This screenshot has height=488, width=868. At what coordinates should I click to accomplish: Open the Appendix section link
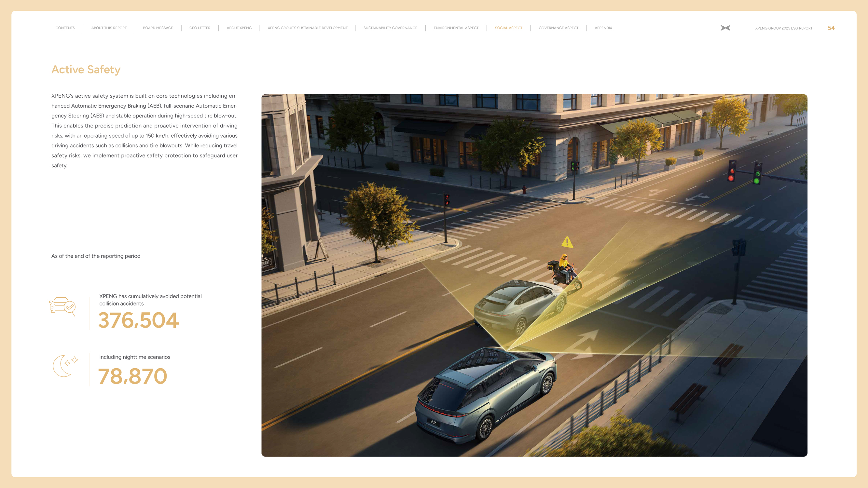click(603, 28)
